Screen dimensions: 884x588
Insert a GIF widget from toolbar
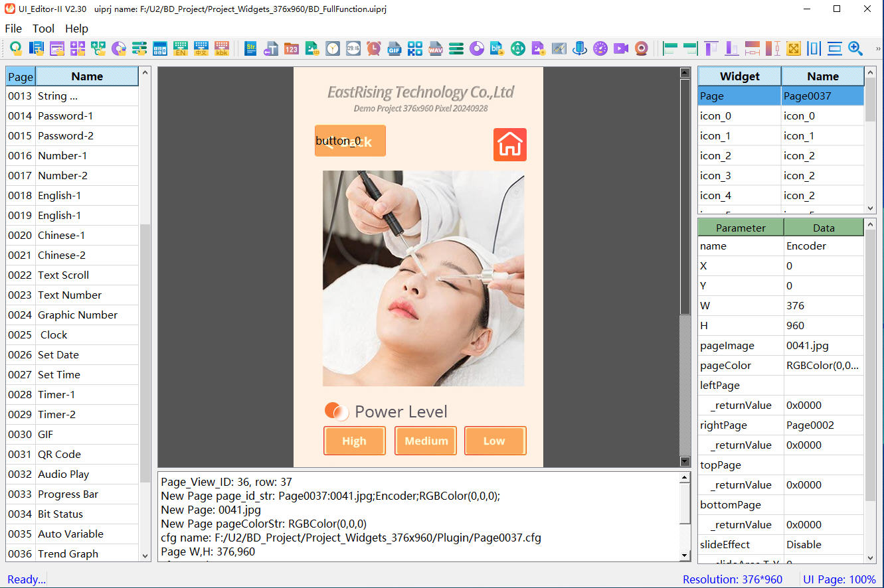[x=395, y=48]
